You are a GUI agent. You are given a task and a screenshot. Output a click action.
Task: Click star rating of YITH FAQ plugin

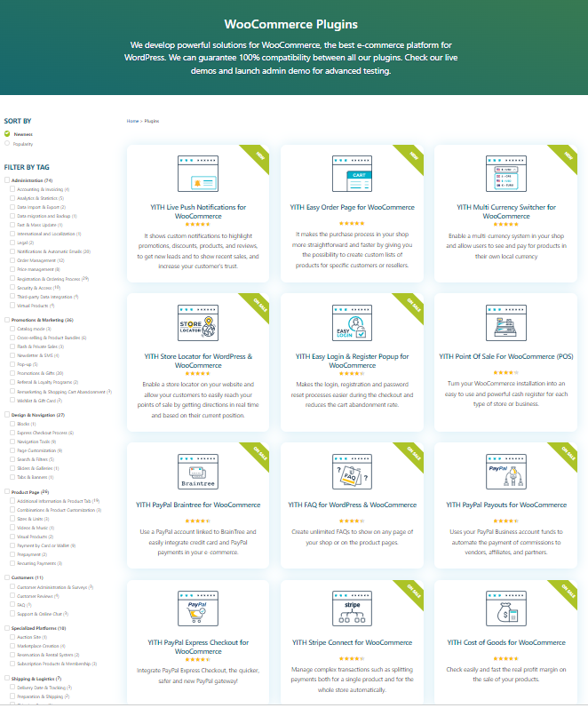coord(352,521)
